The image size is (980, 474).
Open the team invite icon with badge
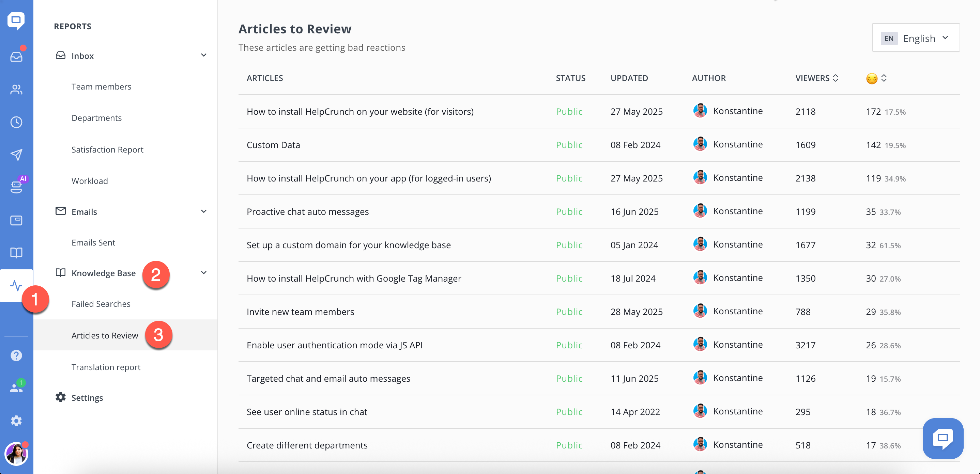click(16, 388)
